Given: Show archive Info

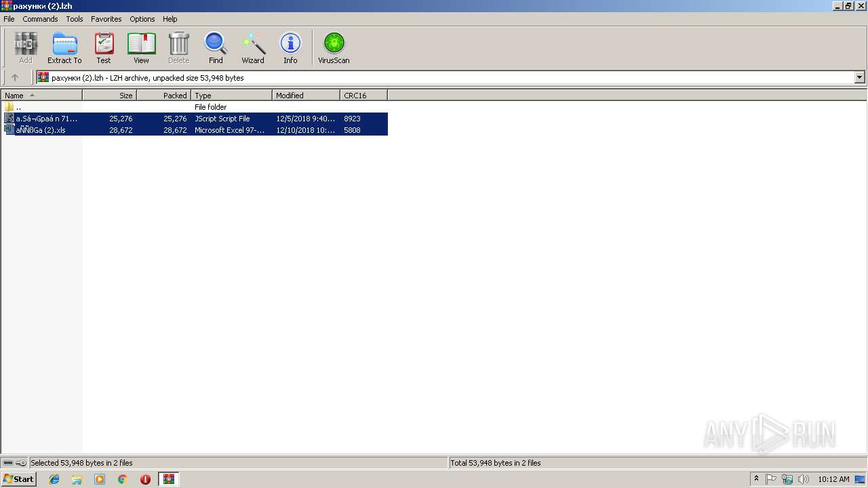Looking at the screenshot, I should coord(290,48).
